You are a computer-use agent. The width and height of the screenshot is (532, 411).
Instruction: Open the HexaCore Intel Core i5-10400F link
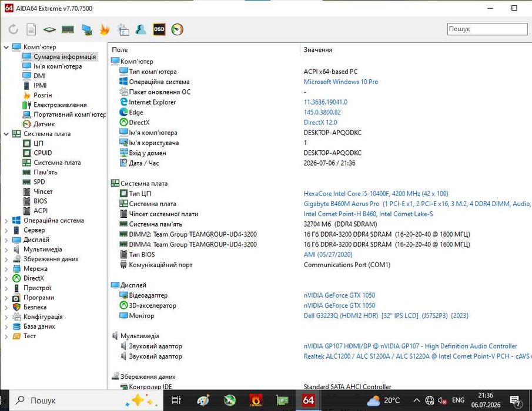(x=376, y=194)
